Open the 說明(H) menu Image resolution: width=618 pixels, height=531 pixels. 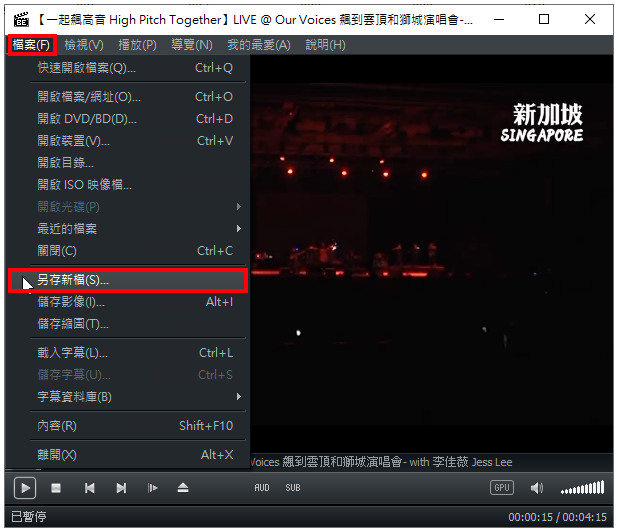coord(326,45)
